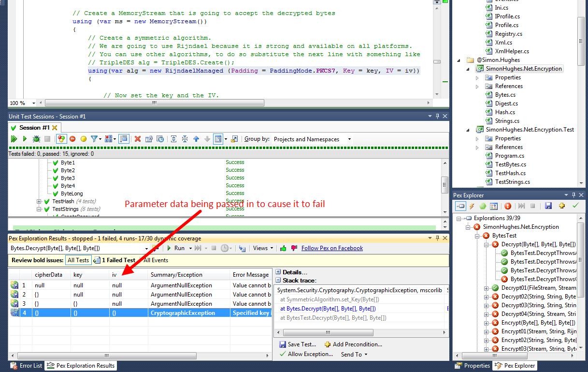Open TestBytes.cs in Solution Explorer
588x372 pixels.
tap(510, 164)
